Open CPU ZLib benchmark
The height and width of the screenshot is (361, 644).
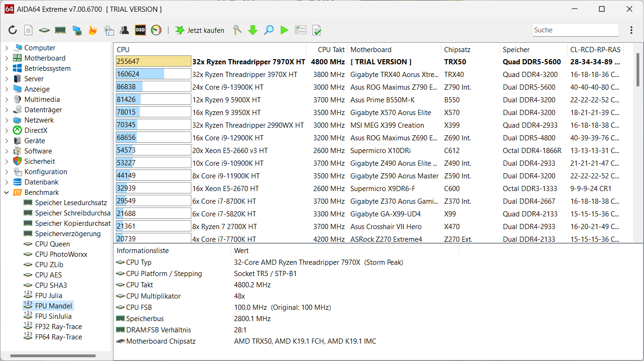pos(49,265)
